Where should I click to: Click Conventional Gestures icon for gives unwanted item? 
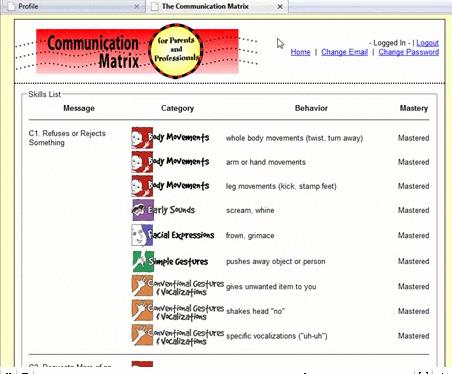(142, 286)
